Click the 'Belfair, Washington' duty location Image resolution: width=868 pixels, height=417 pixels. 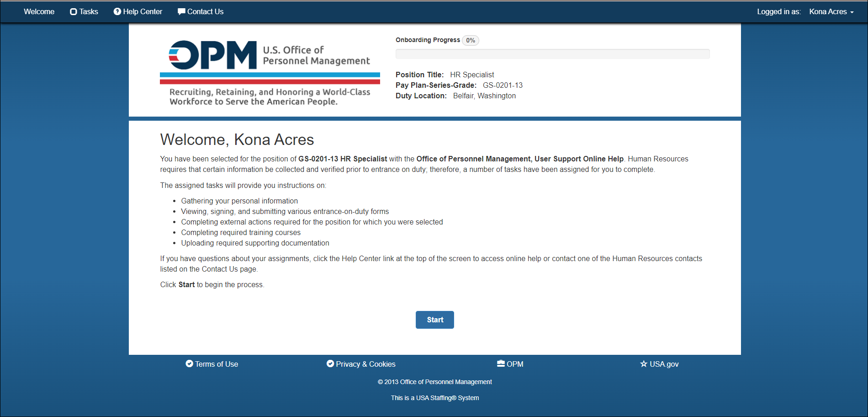(x=484, y=96)
